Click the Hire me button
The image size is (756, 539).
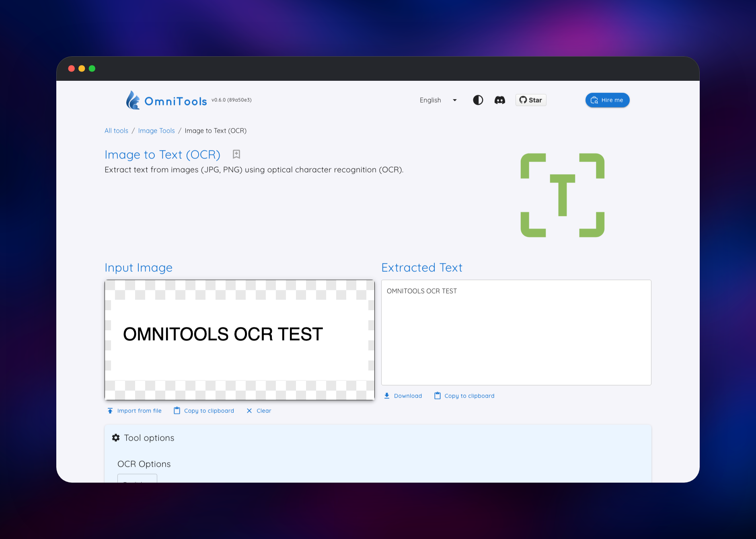(607, 100)
